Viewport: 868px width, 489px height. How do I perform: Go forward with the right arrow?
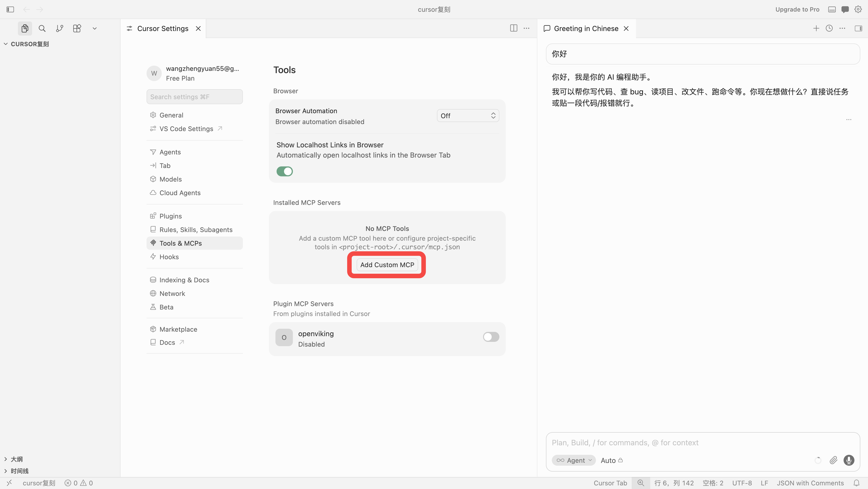coord(40,10)
